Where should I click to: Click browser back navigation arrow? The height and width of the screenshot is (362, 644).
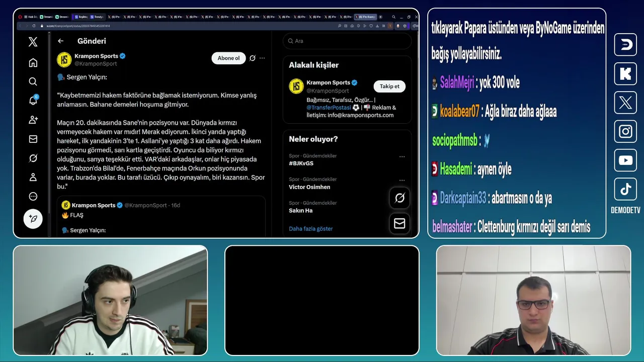pyautogui.click(x=19, y=26)
